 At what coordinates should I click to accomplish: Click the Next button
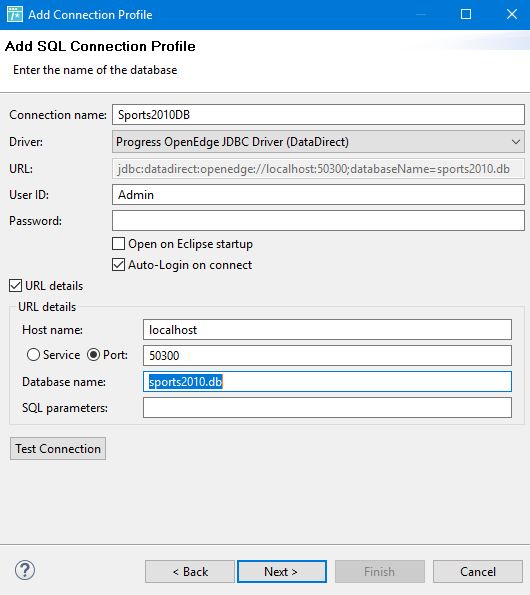tap(282, 571)
